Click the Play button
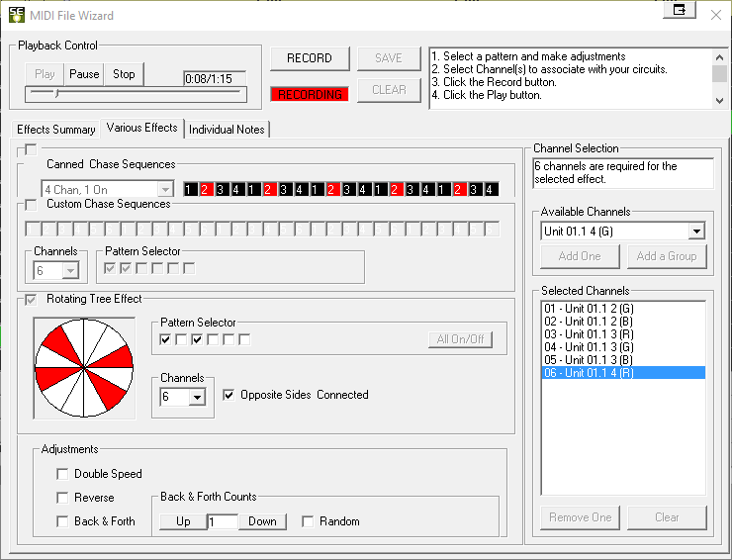The width and height of the screenshot is (732, 560). pos(45,74)
